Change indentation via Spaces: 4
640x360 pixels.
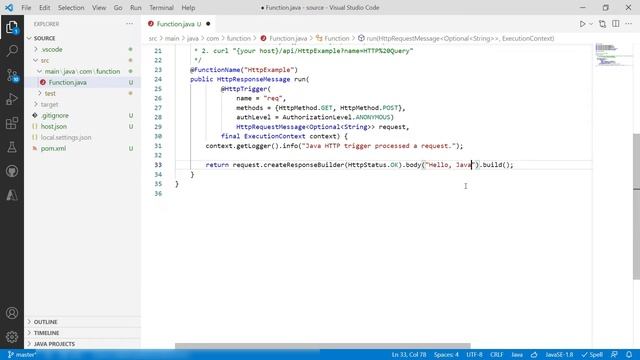coord(446,355)
